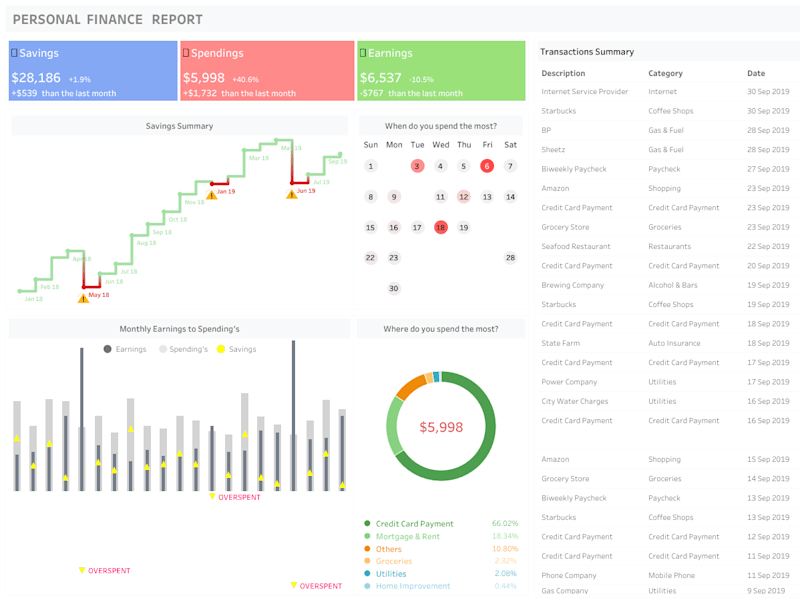Click Home Improvement legend label

click(x=413, y=586)
